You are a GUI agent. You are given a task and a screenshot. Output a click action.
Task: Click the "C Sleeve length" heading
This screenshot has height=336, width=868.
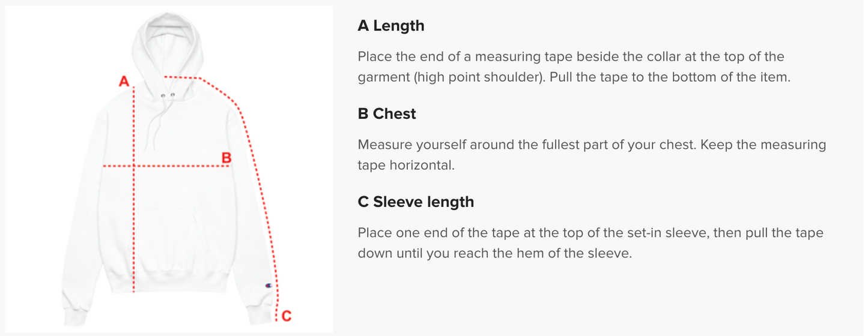[416, 202]
